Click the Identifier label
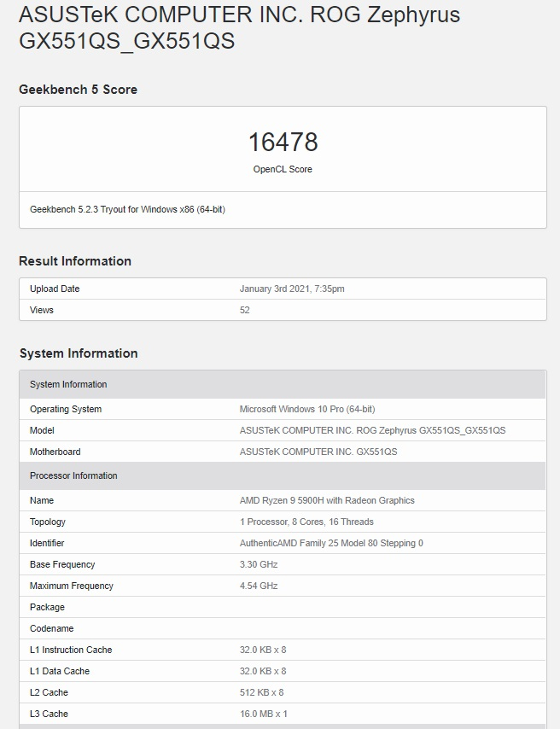The width and height of the screenshot is (560, 729). tap(47, 543)
